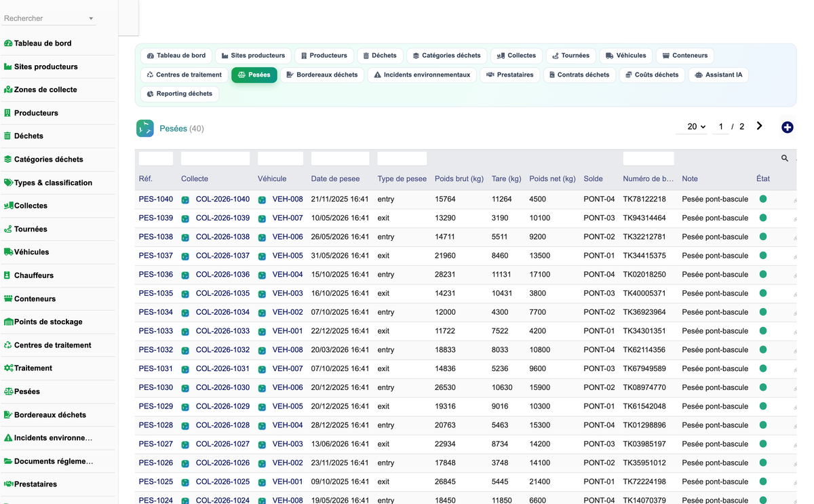Switch to Catégories déchets tab

[446, 56]
